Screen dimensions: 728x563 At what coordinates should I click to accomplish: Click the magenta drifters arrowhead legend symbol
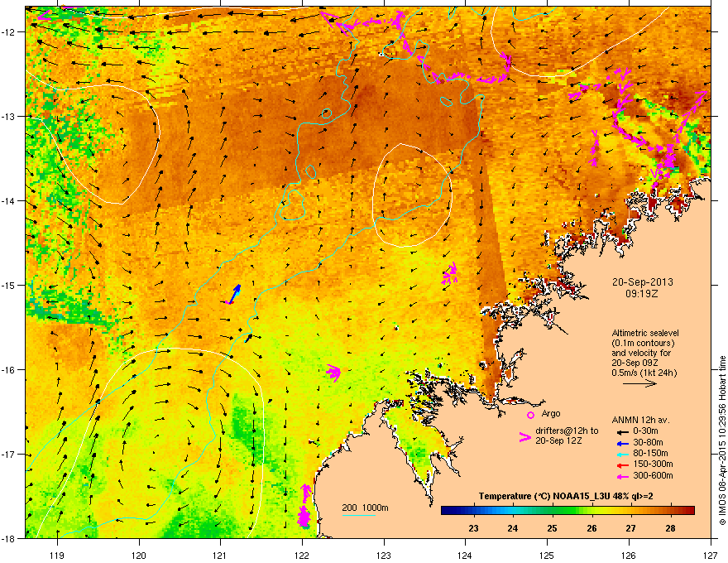coord(524,436)
